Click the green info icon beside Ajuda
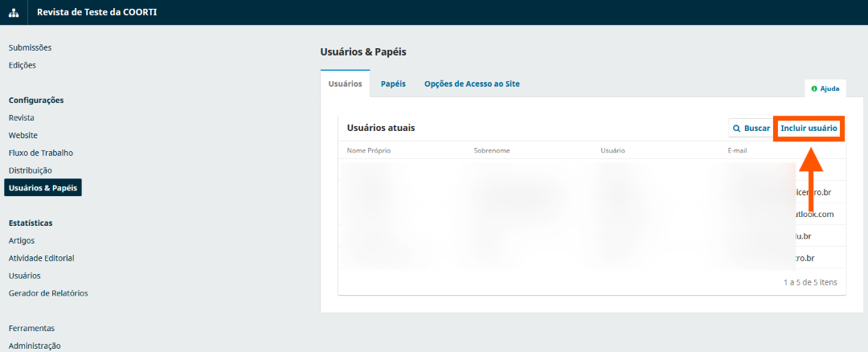This screenshot has height=352, width=868. click(814, 88)
